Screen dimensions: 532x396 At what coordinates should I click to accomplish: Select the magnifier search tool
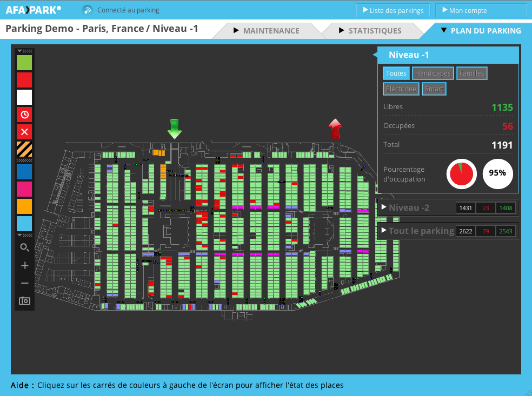[24, 247]
